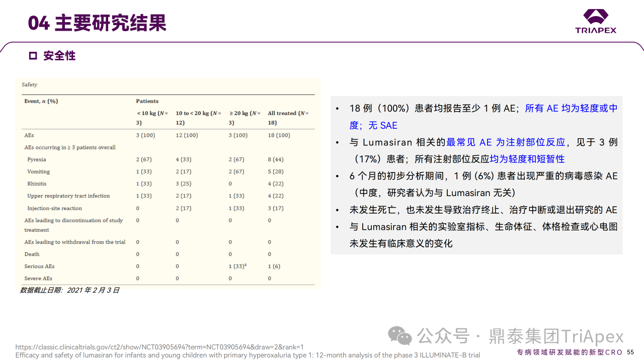Click the ILLUMINATE-B trial citation text
The image size is (644, 362).
(248, 355)
